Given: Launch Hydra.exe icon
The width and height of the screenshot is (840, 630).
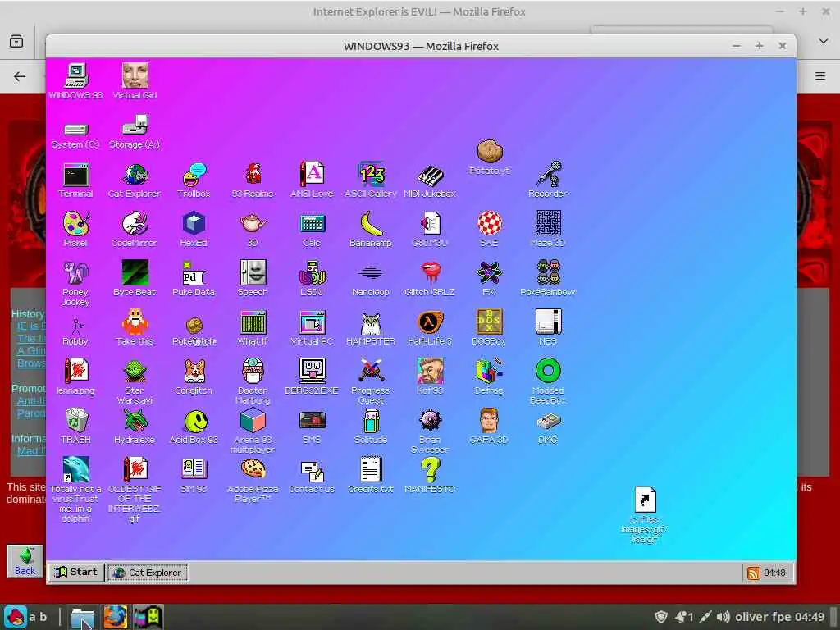Looking at the screenshot, I should tap(135, 421).
